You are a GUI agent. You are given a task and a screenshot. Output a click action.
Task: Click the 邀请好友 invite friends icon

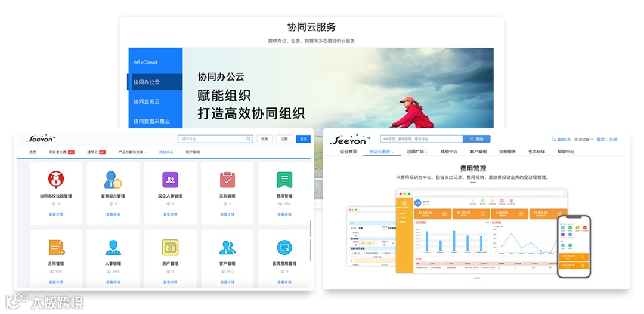point(553,139)
